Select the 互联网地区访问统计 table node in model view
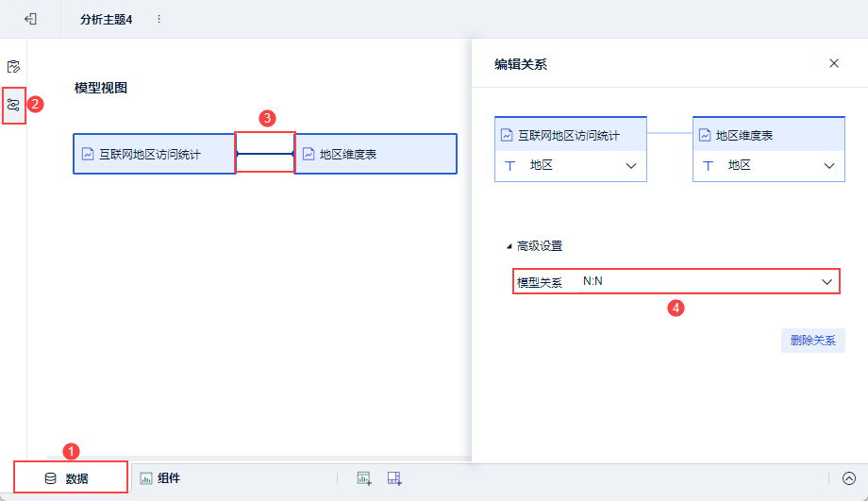This screenshot has width=868, height=501. tap(154, 154)
